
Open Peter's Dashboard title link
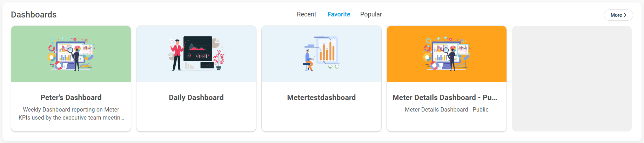click(x=71, y=98)
